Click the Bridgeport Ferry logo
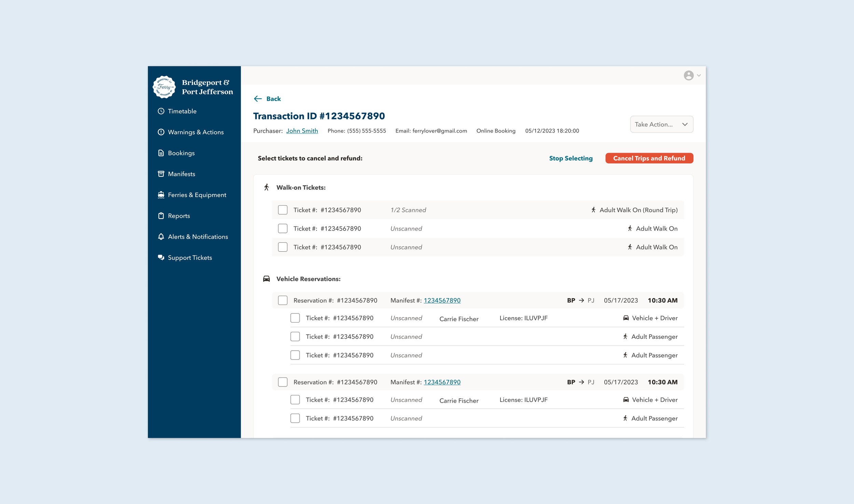Image resolution: width=854 pixels, height=504 pixels. 164,87
